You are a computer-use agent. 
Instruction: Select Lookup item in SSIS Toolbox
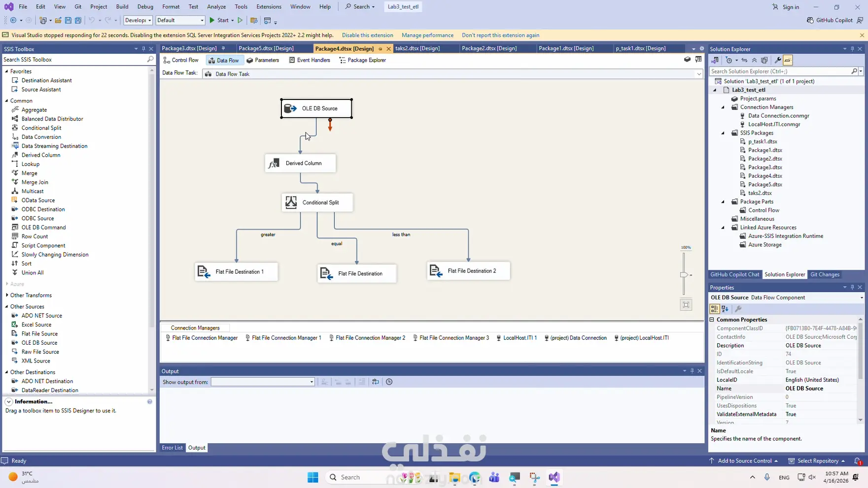[30, 164]
